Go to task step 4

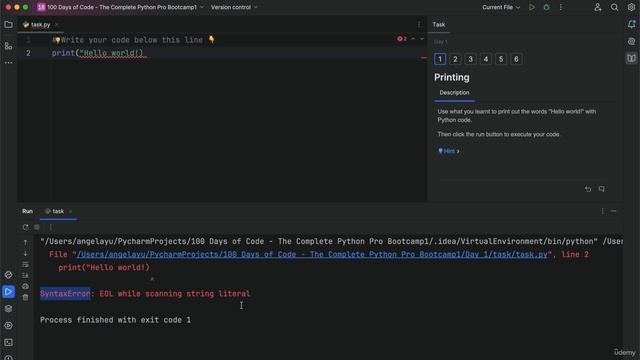point(486,59)
